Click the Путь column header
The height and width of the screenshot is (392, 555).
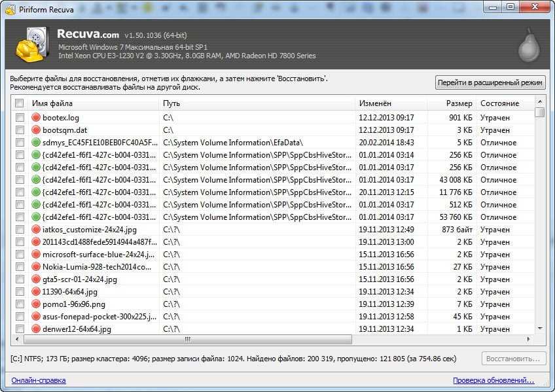click(x=257, y=103)
